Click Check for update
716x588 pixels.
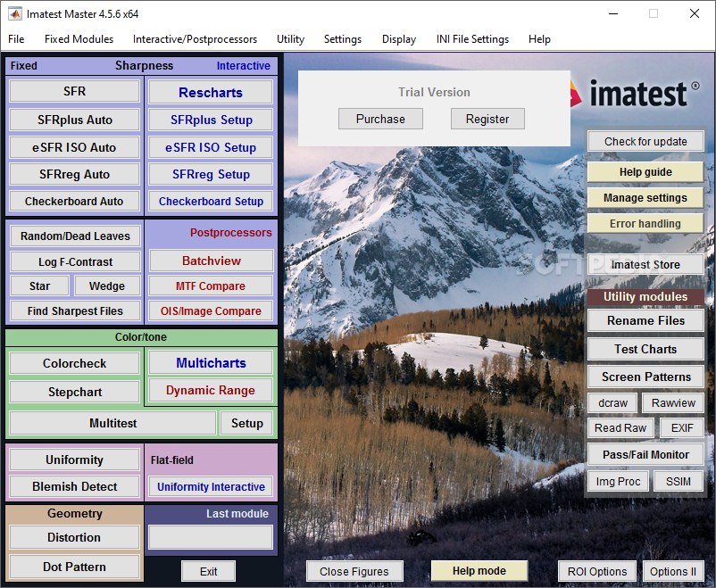[645, 142]
